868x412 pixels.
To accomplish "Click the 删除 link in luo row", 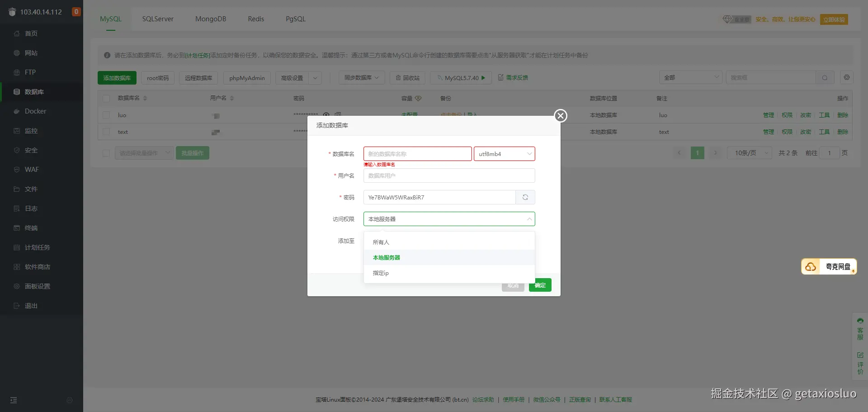I will point(843,115).
